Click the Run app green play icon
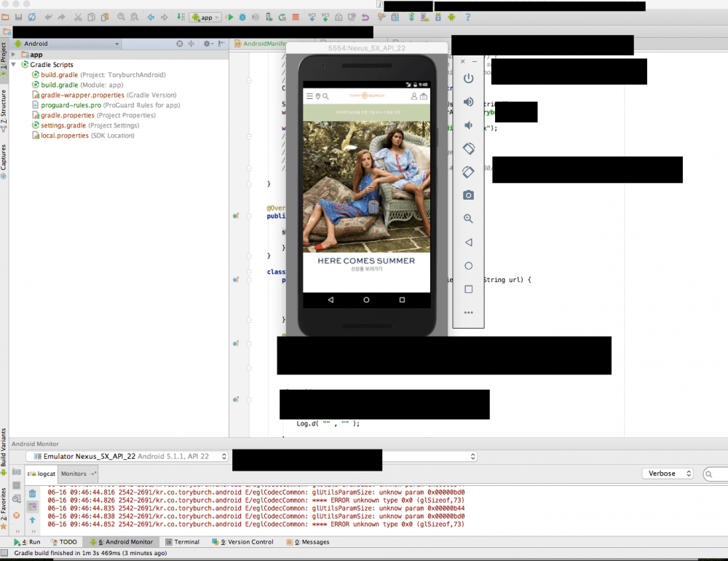The image size is (728, 561). [x=230, y=17]
